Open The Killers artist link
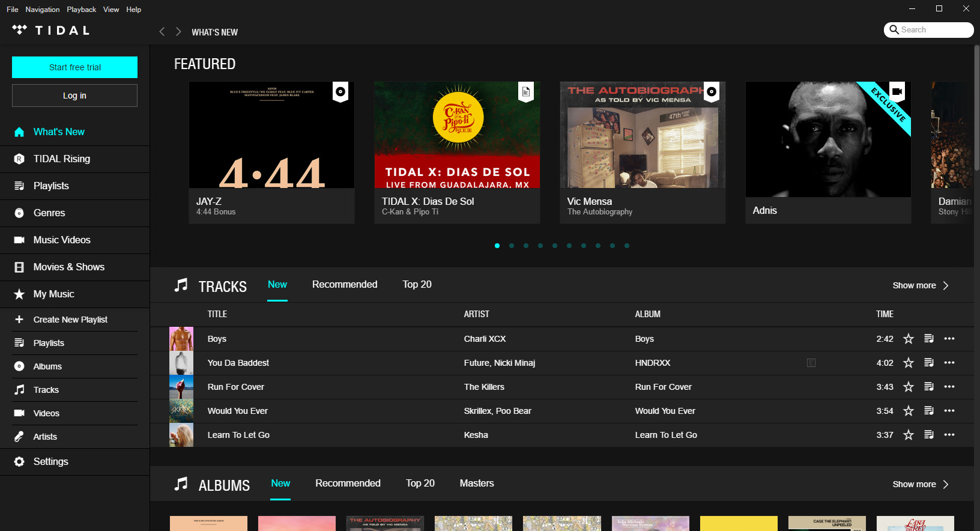Viewport: 980px width, 531px height. click(x=484, y=387)
